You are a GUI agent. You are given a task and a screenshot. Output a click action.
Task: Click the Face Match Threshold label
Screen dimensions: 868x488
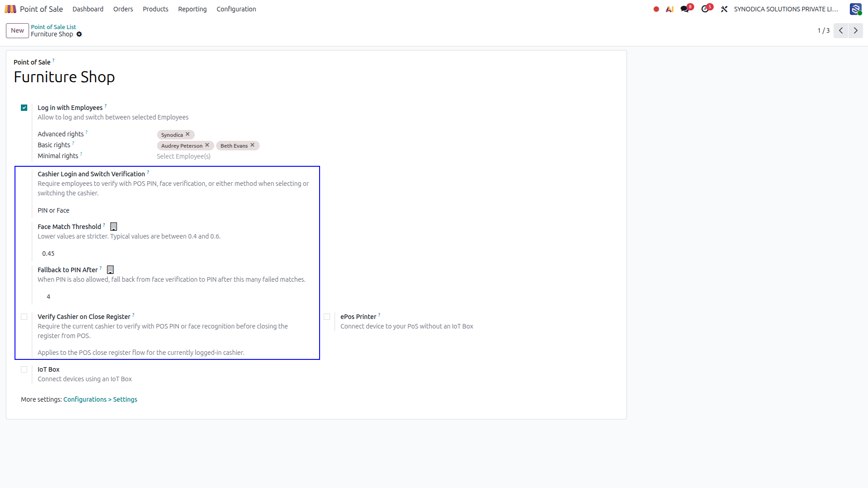pos(69,227)
